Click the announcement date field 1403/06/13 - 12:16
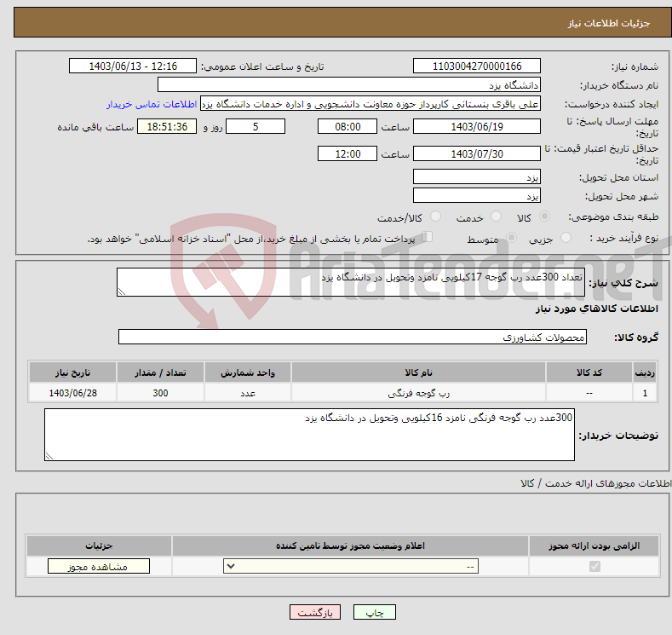The height and width of the screenshot is (635, 672). coord(133,66)
